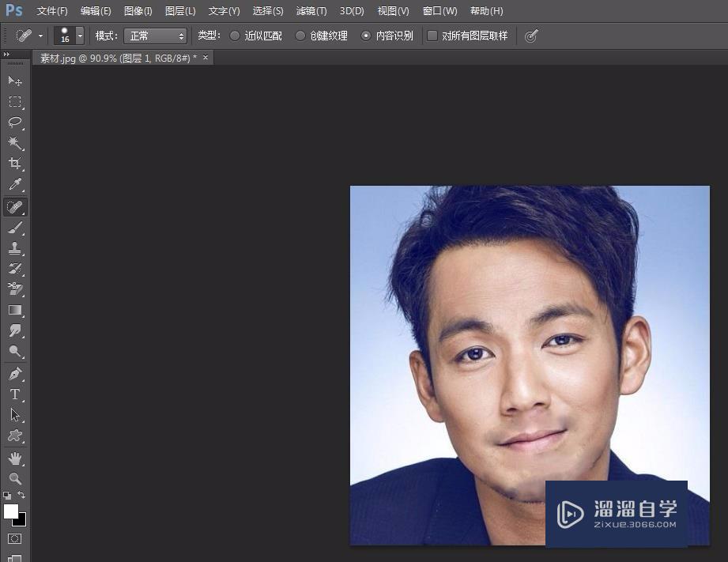Click the tablet pressure size icon

(531, 36)
